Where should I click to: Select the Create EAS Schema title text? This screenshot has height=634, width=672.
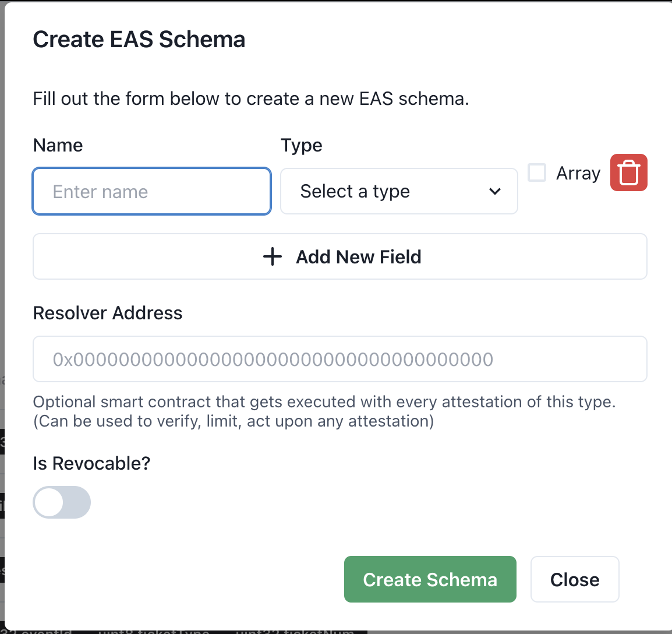tap(139, 39)
